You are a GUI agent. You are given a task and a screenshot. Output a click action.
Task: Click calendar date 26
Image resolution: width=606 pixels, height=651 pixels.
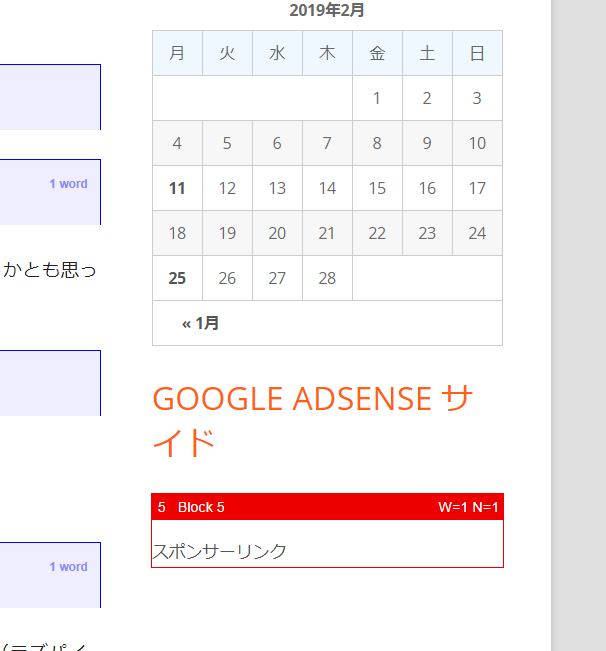click(x=227, y=278)
